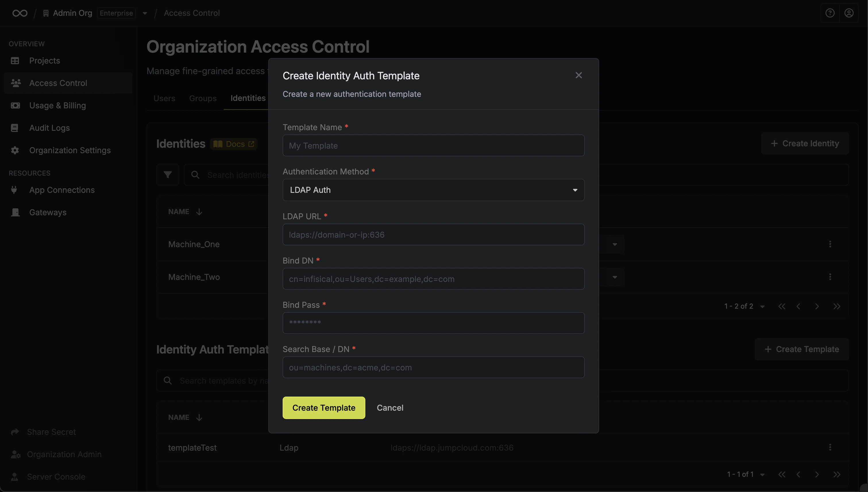
Task: Click Create Template button behind dialog
Action: (x=802, y=349)
